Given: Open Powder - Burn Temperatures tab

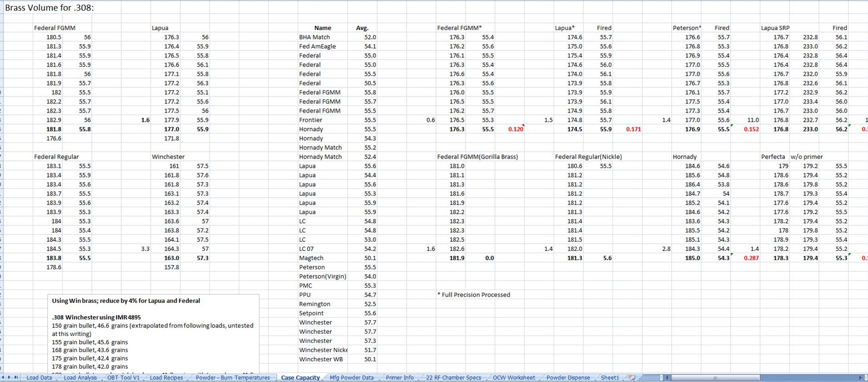Looking at the screenshot, I should point(233,378).
